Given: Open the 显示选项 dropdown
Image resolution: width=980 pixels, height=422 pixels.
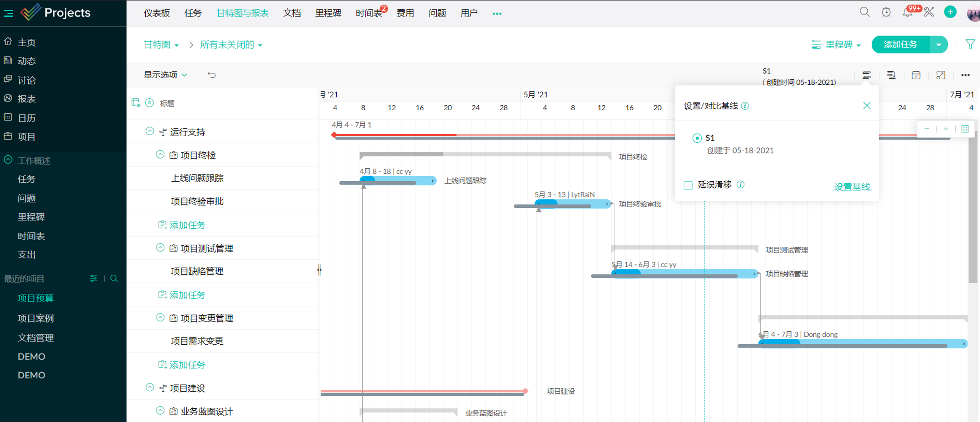Looking at the screenshot, I should [165, 75].
